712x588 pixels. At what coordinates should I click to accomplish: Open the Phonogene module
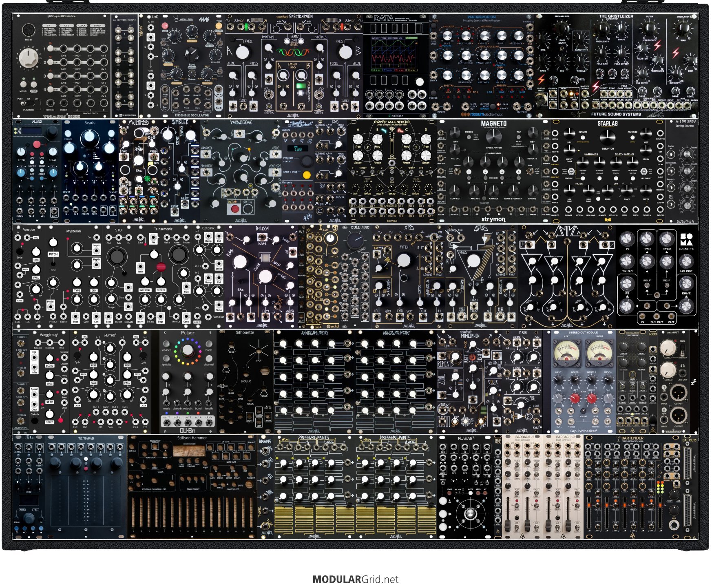point(241,171)
